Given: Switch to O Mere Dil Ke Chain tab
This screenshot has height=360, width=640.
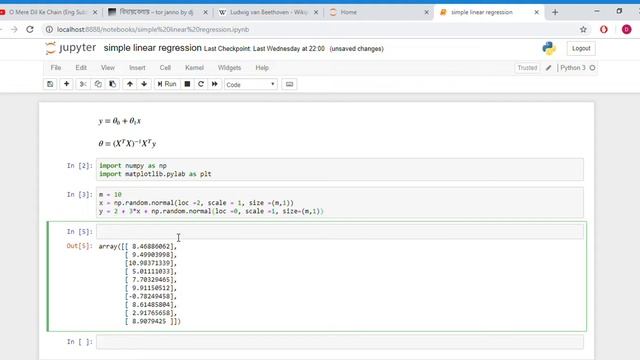Looking at the screenshot, I should [x=47, y=12].
